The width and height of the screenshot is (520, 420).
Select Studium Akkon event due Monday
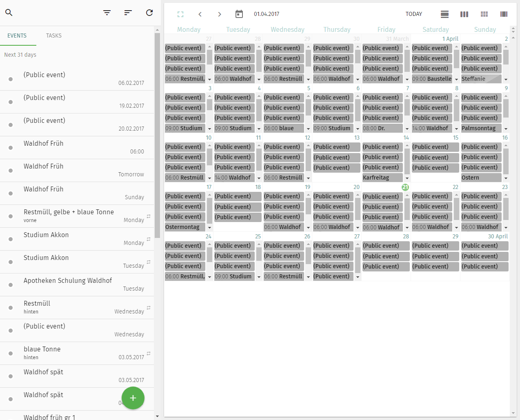click(x=77, y=239)
